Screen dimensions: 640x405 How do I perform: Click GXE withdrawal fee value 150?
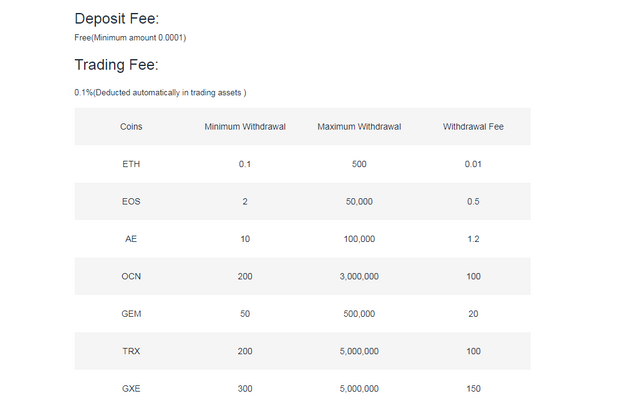pyautogui.click(x=473, y=389)
